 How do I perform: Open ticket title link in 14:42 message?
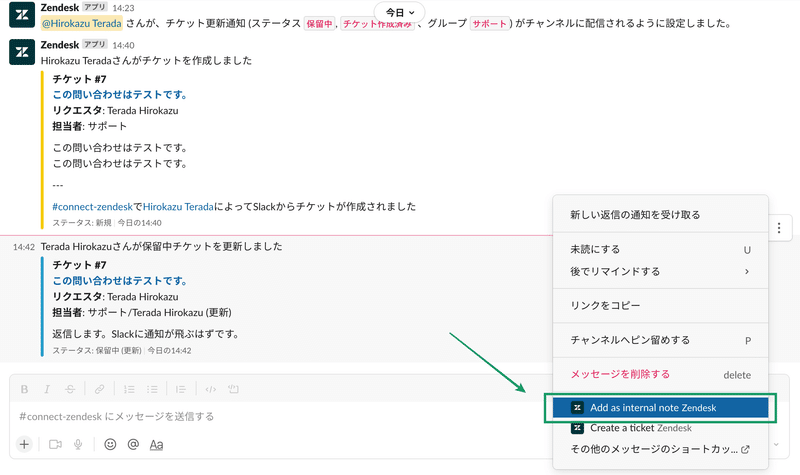120,281
